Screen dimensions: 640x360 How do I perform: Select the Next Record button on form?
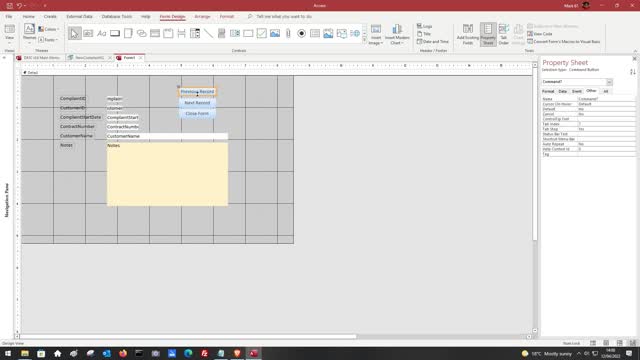197,103
